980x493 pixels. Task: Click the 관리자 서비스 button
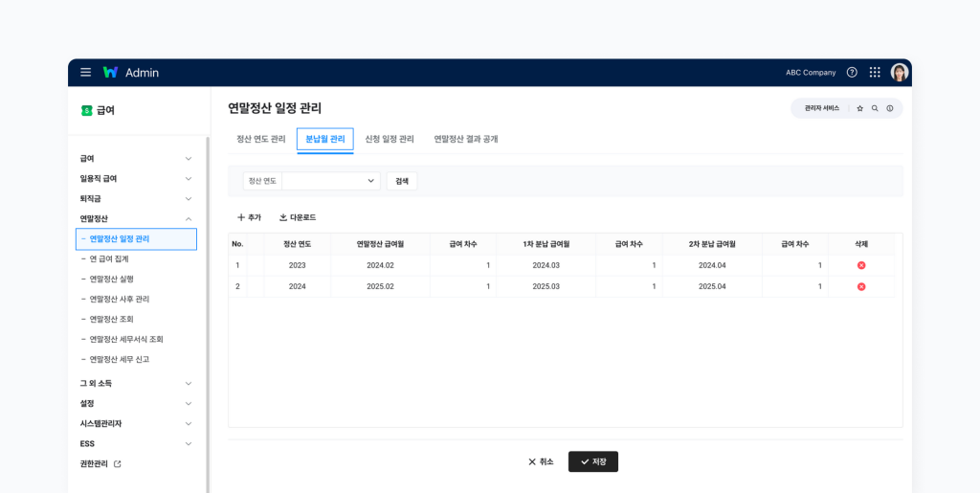pos(822,108)
